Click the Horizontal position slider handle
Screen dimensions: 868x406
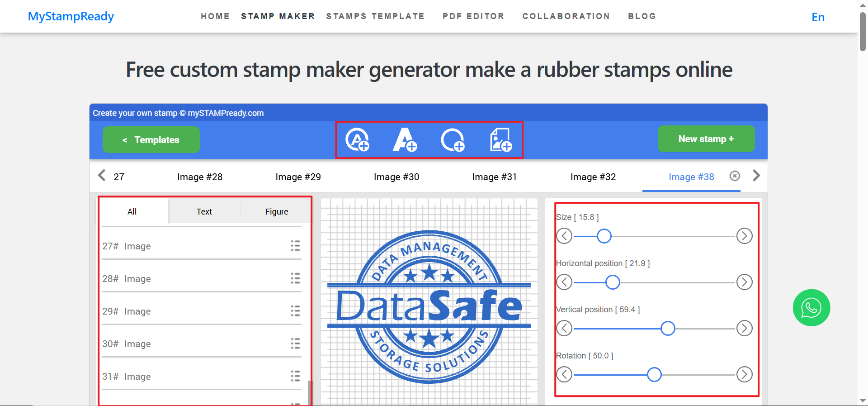[x=613, y=282]
